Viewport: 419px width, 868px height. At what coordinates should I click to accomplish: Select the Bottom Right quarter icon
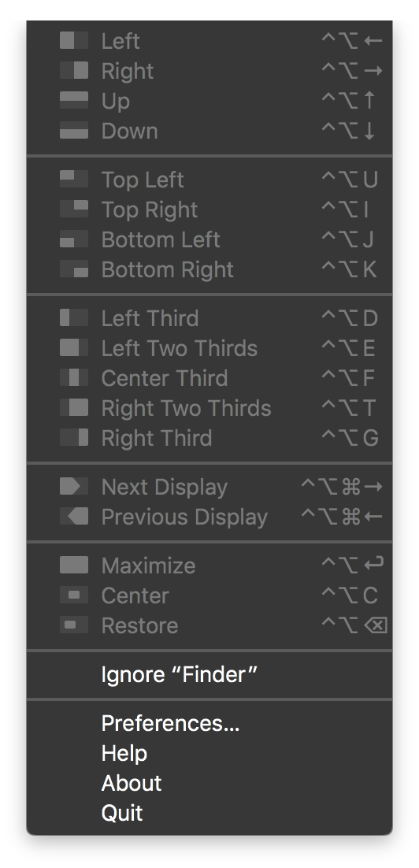pyautogui.click(x=73, y=269)
